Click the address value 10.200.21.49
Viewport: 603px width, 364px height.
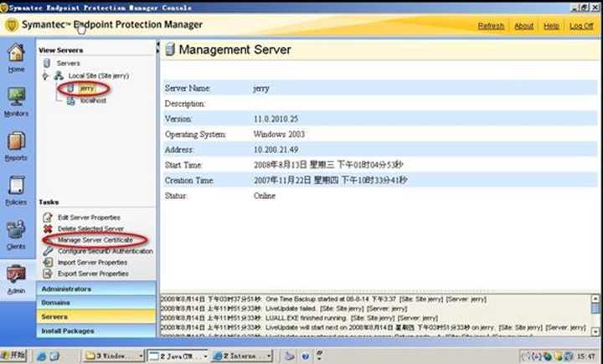pos(276,150)
